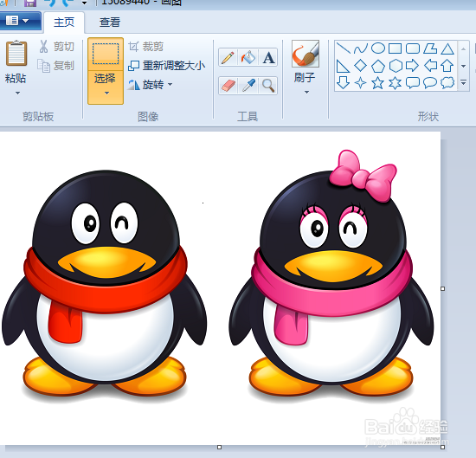Choose the Rounded rectangle shape

(413, 48)
